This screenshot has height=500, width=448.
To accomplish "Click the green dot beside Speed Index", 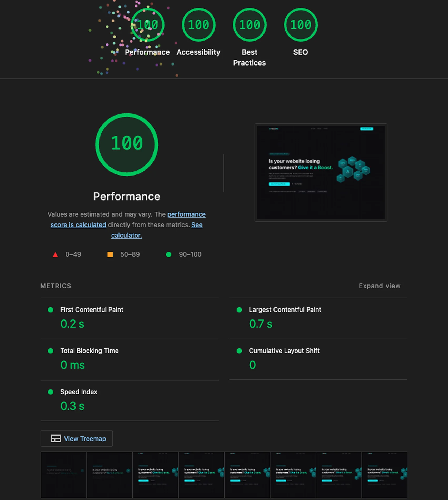I will pos(51,392).
